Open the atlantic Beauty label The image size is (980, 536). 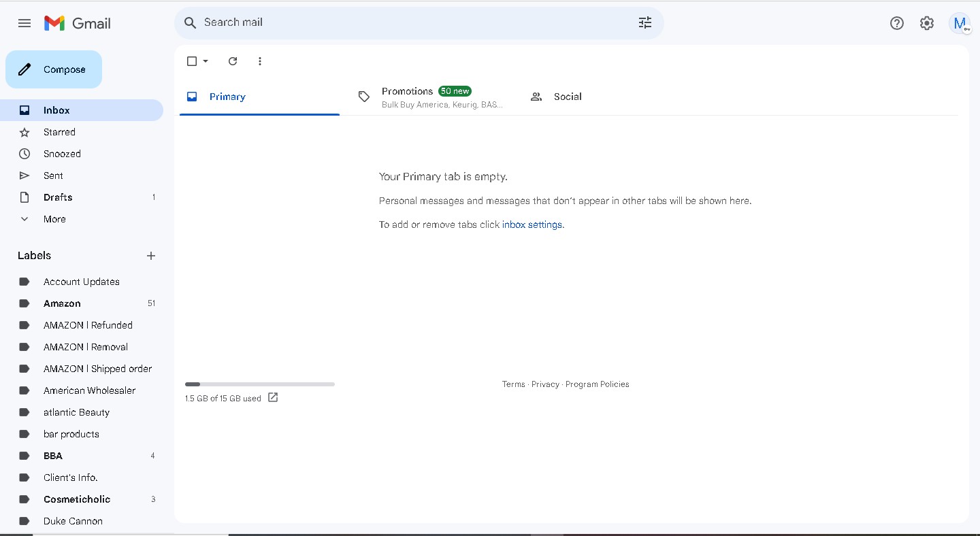(82, 412)
